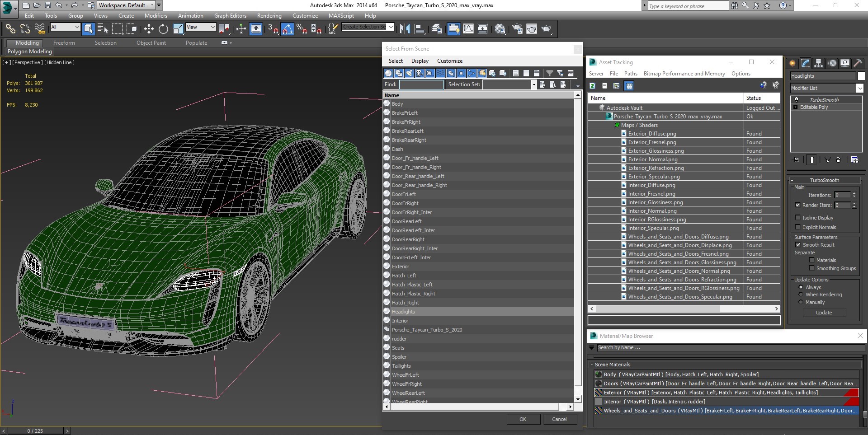The height and width of the screenshot is (435, 868).
Task: Click the Headlights object color swatch
Action: tap(861, 76)
